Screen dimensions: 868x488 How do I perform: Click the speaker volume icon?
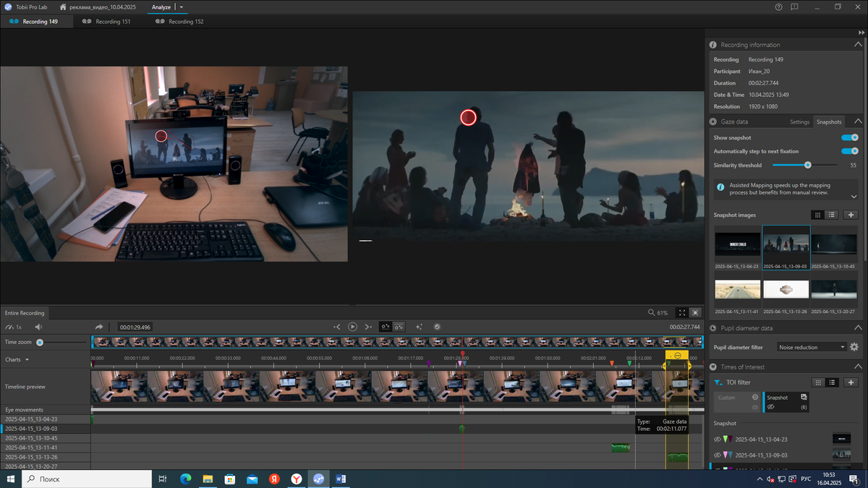tap(39, 328)
